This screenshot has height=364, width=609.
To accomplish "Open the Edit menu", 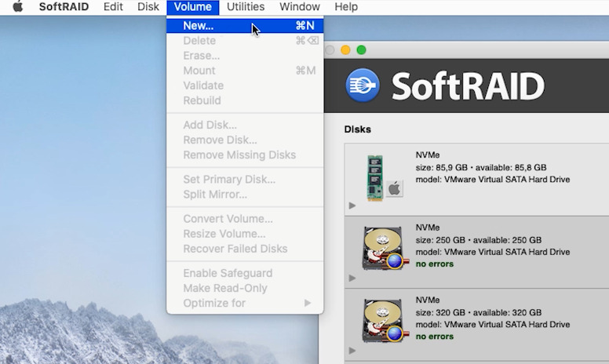I will [x=113, y=6].
